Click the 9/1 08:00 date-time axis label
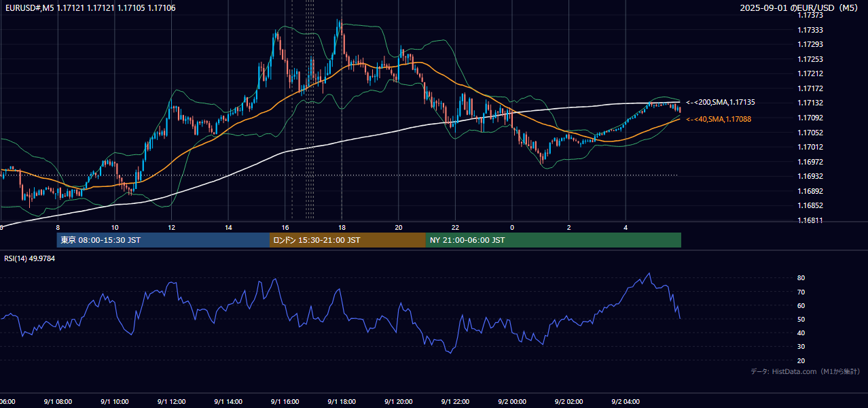The height and width of the screenshot is (408, 868). 57,402
